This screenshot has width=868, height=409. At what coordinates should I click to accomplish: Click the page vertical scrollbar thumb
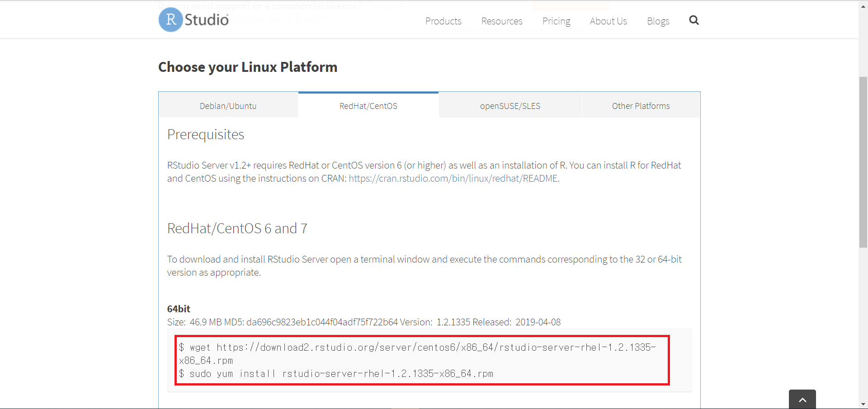[863, 162]
